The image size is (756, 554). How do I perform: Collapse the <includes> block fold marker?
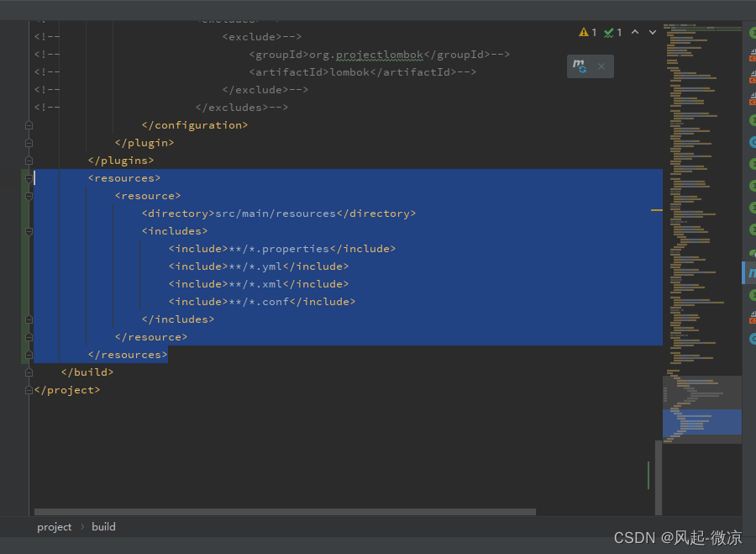pos(29,232)
